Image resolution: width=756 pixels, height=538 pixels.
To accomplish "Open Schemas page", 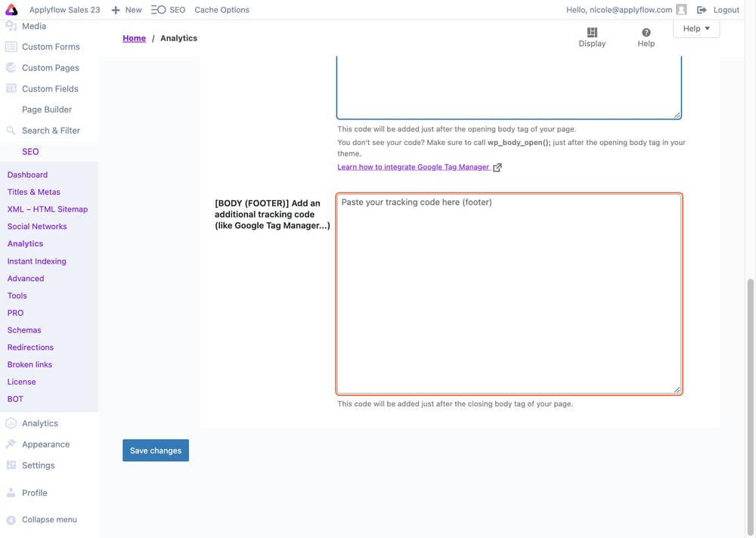I will [x=24, y=330].
